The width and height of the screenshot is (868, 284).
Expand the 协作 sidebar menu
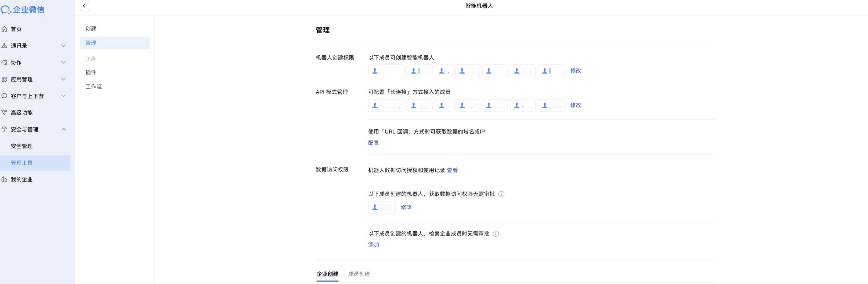63,63
